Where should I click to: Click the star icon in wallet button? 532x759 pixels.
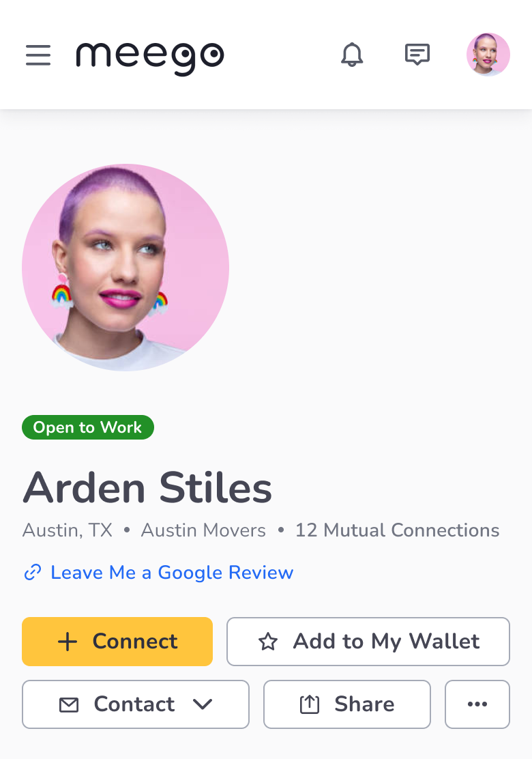[268, 642]
